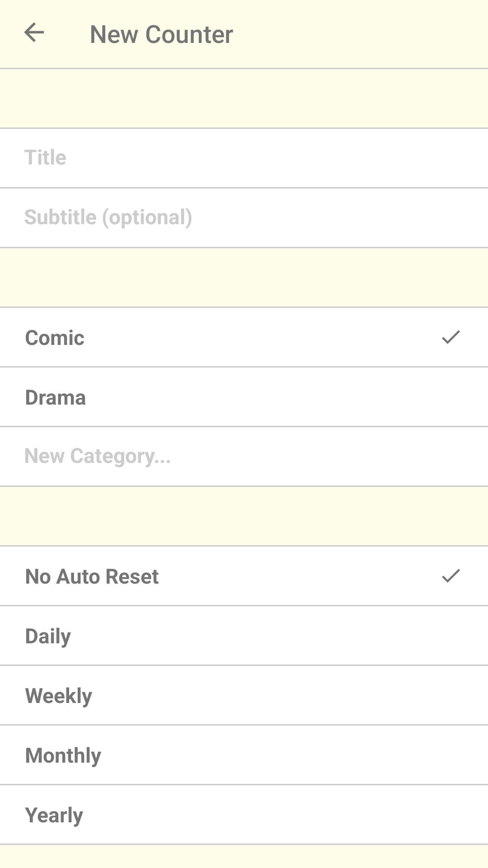The height and width of the screenshot is (868, 488).
Task: Tap the checkmark icon beside Comic
Action: pyautogui.click(x=450, y=337)
